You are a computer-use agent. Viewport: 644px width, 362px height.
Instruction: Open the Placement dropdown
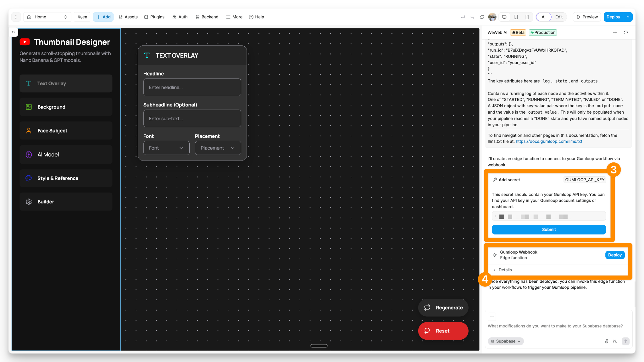218,148
